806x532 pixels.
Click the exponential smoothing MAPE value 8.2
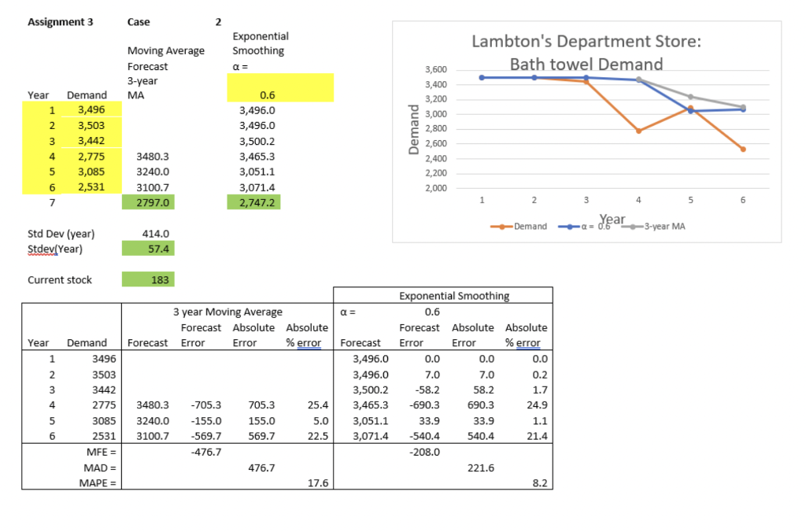coord(540,482)
